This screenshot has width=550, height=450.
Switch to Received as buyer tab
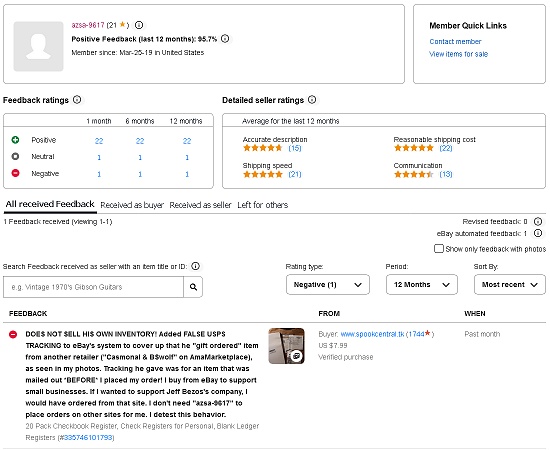pos(132,205)
